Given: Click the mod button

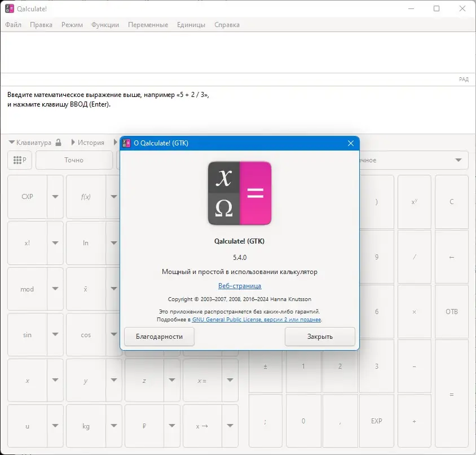Looking at the screenshot, I should [27, 289].
